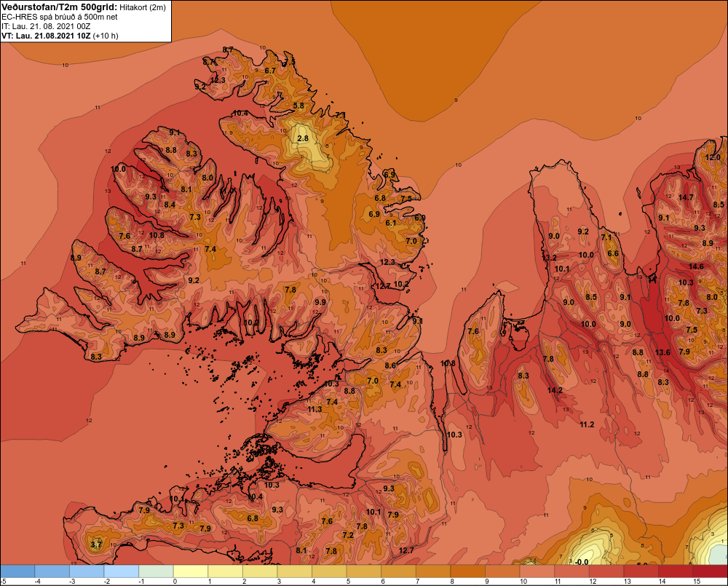This screenshot has height=586, width=728.
Task: Select the legend swatch between 8 and 9
Action: tap(468, 571)
